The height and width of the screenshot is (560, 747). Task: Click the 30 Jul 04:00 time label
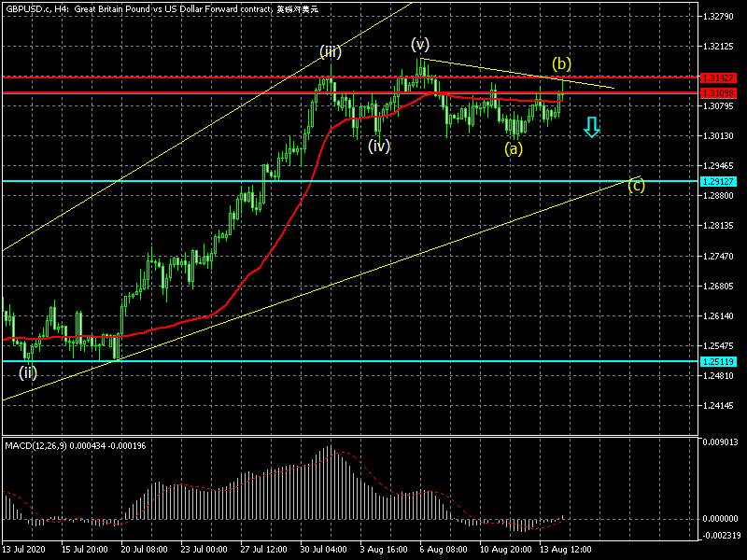point(324,550)
